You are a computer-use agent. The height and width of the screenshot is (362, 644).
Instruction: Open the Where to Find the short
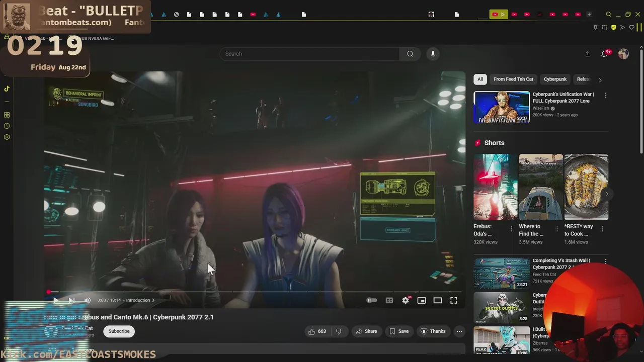[x=541, y=187]
